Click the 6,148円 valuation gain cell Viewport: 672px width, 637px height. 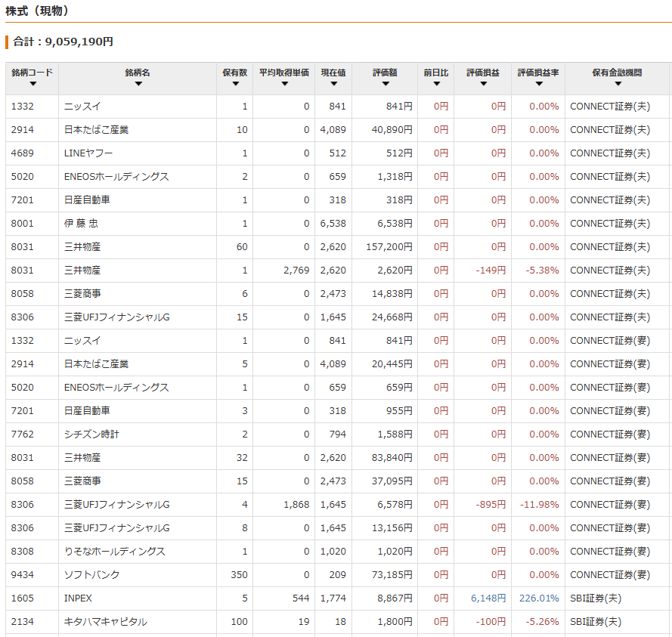tap(482, 598)
